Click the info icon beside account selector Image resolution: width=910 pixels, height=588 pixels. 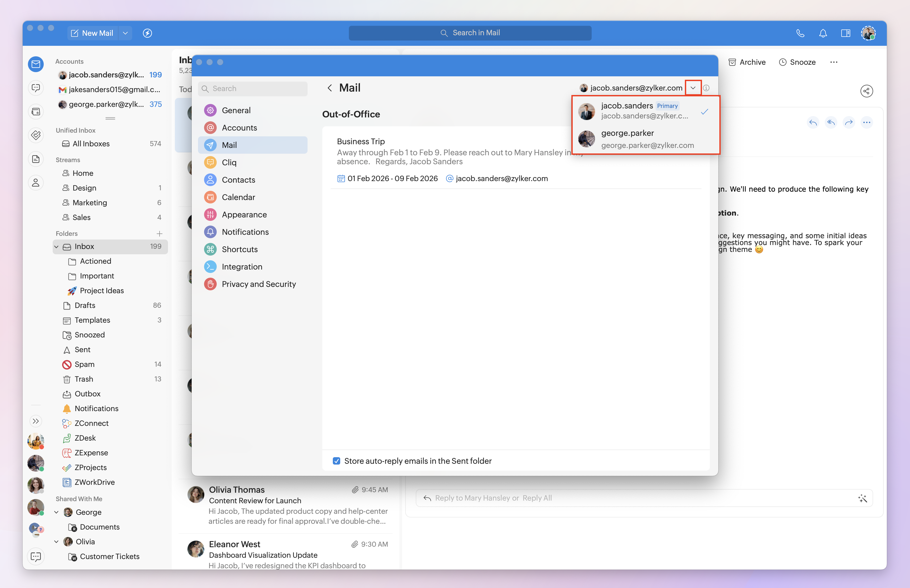[706, 88]
